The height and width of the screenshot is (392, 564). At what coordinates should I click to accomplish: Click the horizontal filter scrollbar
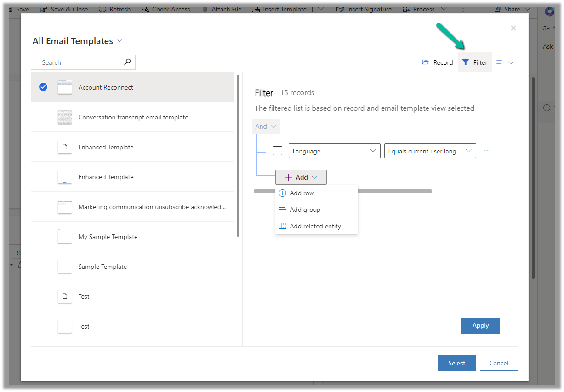(395, 191)
